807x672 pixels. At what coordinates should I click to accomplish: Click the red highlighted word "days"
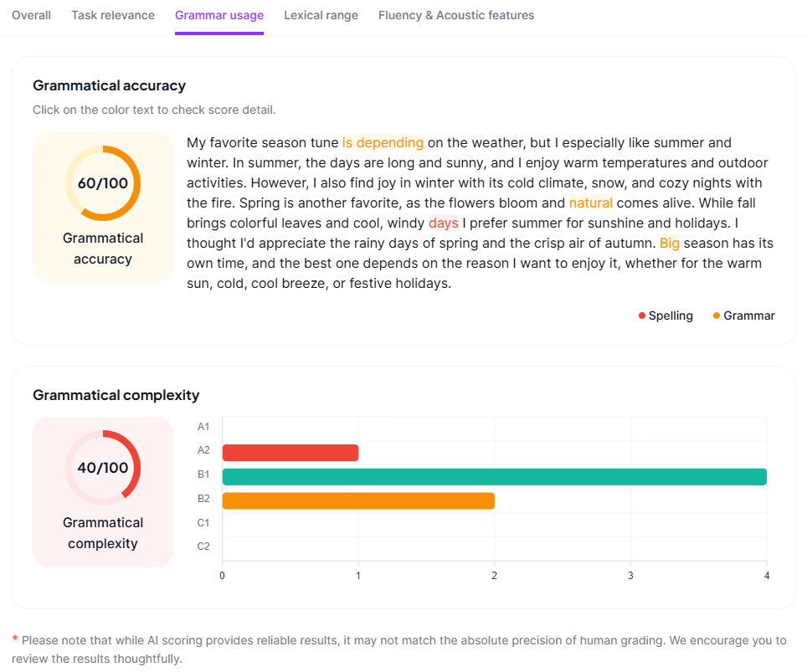(x=443, y=223)
